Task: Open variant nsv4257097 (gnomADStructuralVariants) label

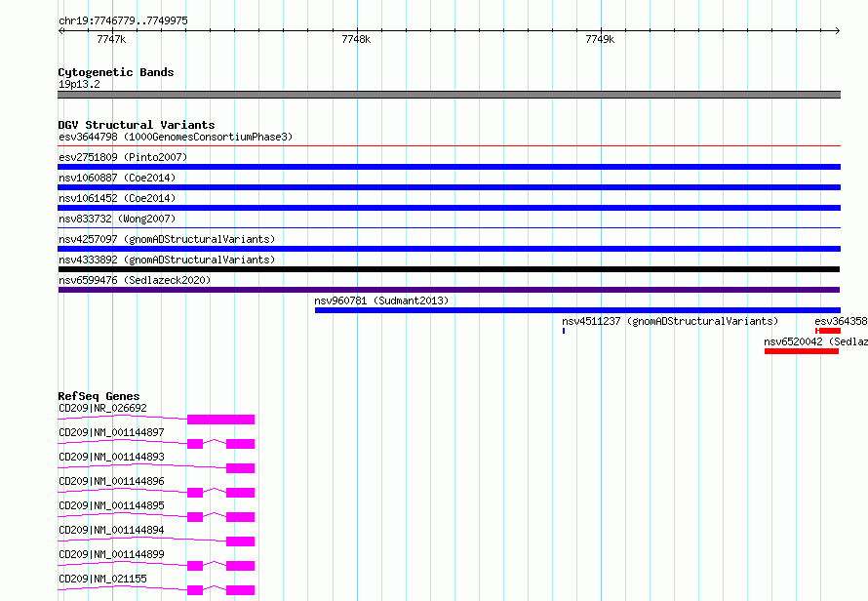Action: (167, 239)
